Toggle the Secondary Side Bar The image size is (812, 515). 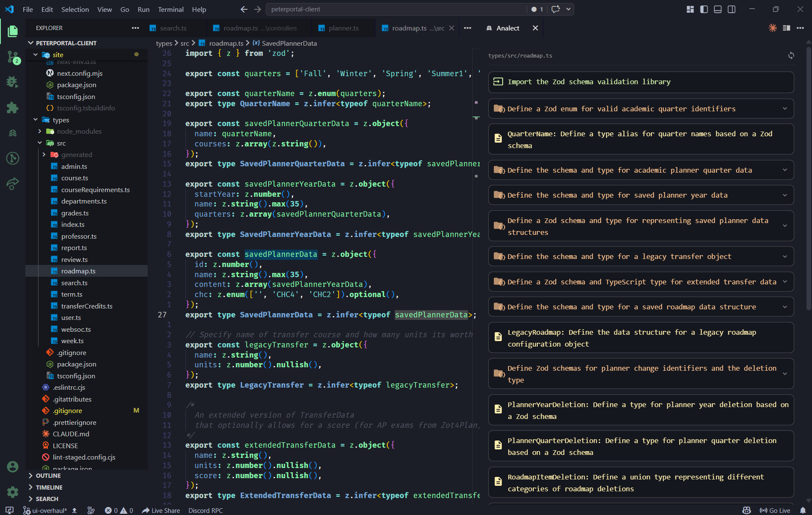tap(732, 9)
